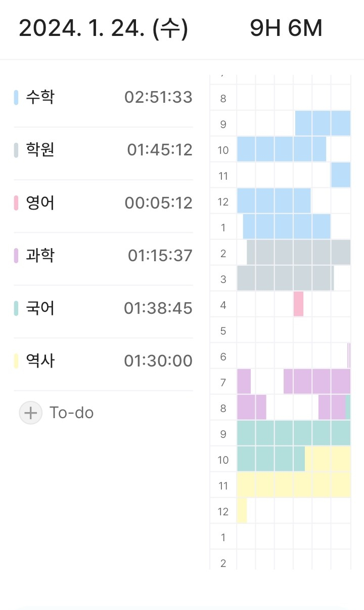The height and width of the screenshot is (610, 364).
Task: Open the date 2024. 1. 24. (수)
Action: 104,28
